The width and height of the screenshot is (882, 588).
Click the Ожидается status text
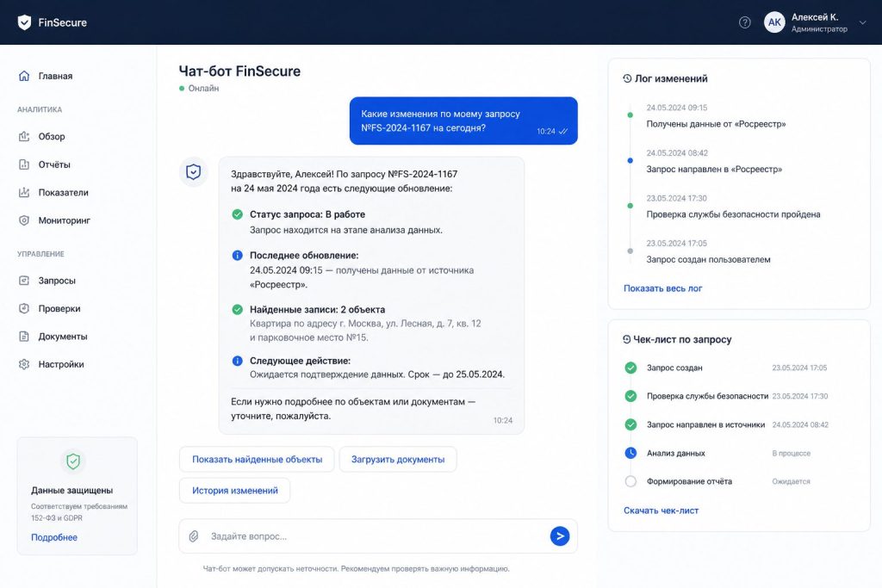[x=791, y=482]
